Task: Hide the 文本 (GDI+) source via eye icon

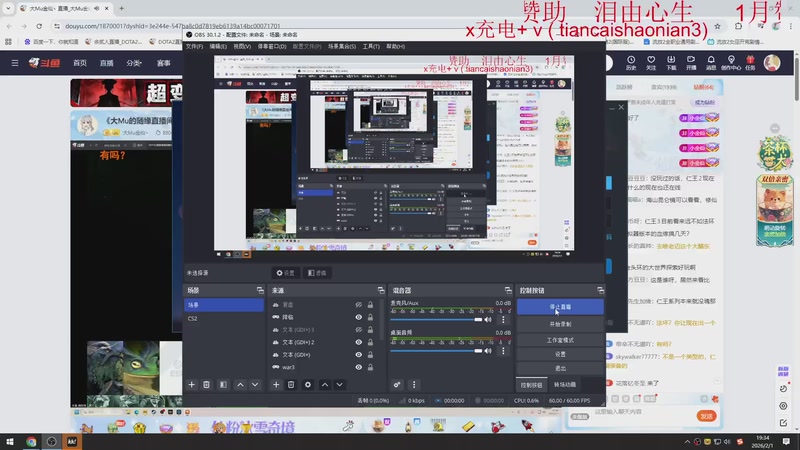Action: click(x=359, y=355)
